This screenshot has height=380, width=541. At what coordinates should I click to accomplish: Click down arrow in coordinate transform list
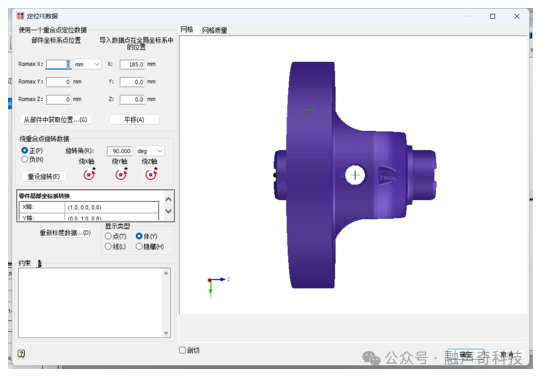(168, 211)
